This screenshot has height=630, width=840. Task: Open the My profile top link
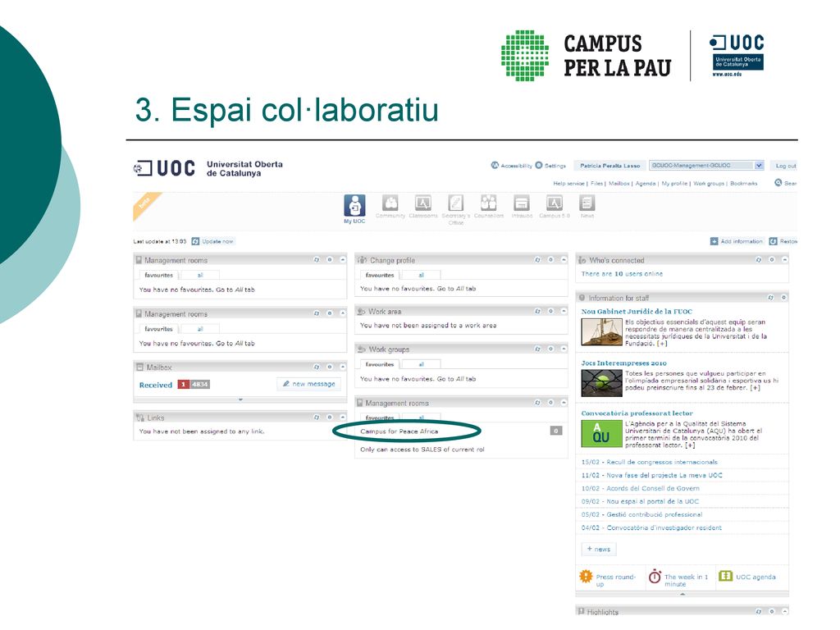(674, 183)
